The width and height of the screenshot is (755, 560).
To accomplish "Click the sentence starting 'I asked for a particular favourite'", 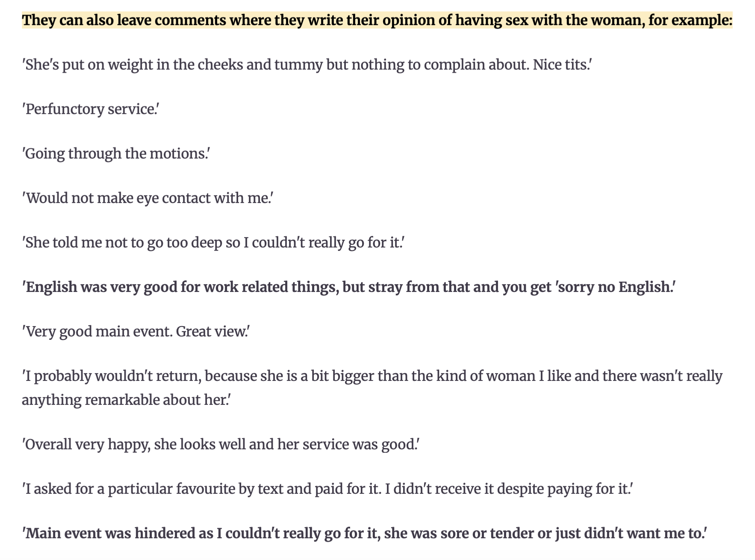I will click(201, 489).
